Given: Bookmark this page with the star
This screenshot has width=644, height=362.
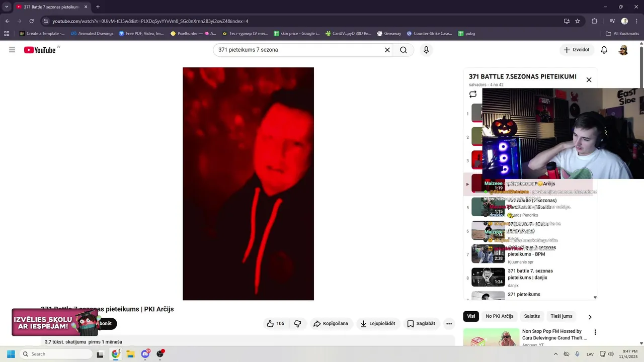Looking at the screenshot, I should click(x=578, y=21).
